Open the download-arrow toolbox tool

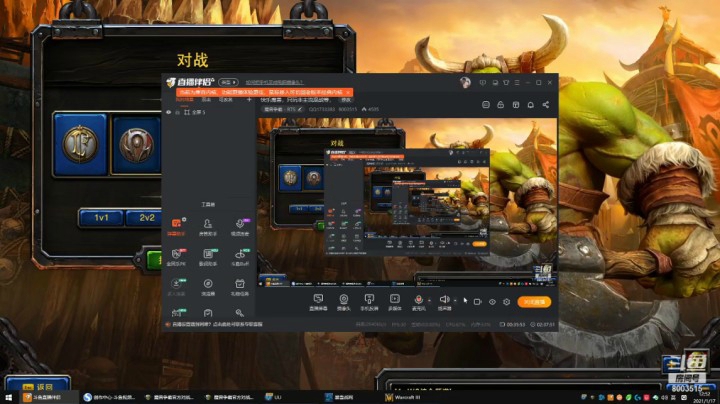click(176, 287)
